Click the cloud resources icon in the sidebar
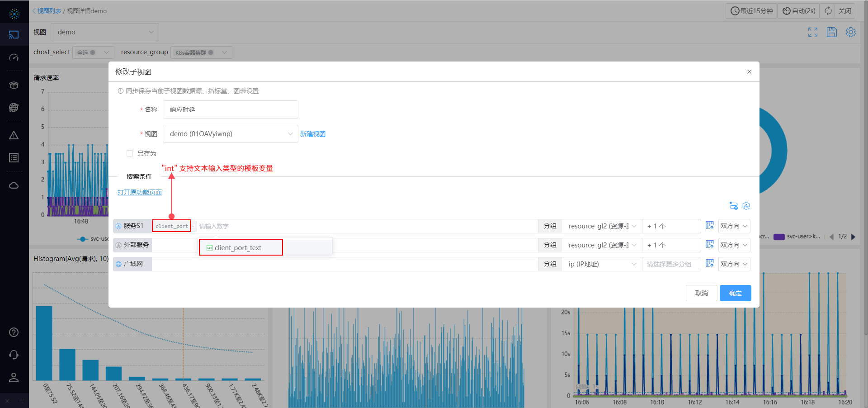This screenshot has width=868, height=408. (14, 185)
